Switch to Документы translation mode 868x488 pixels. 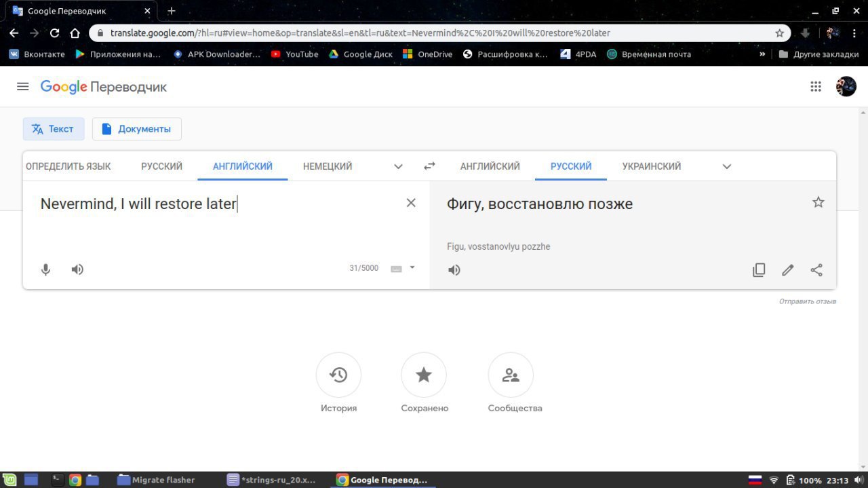(x=137, y=129)
